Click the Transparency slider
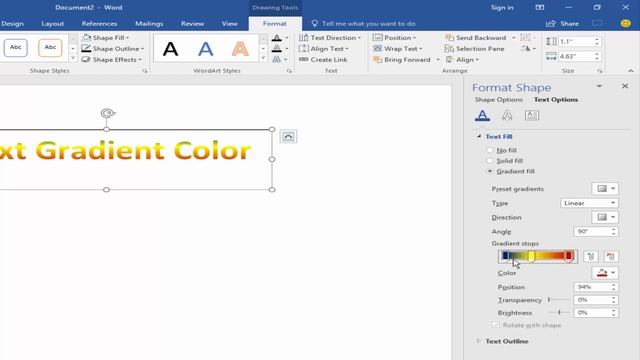The height and width of the screenshot is (360, 640). pos(559,300)
